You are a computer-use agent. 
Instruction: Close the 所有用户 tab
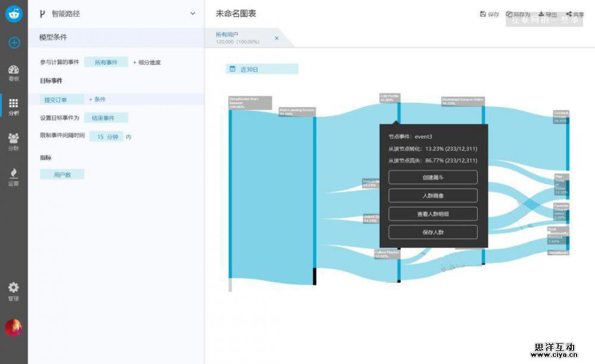tap(276, 38)
